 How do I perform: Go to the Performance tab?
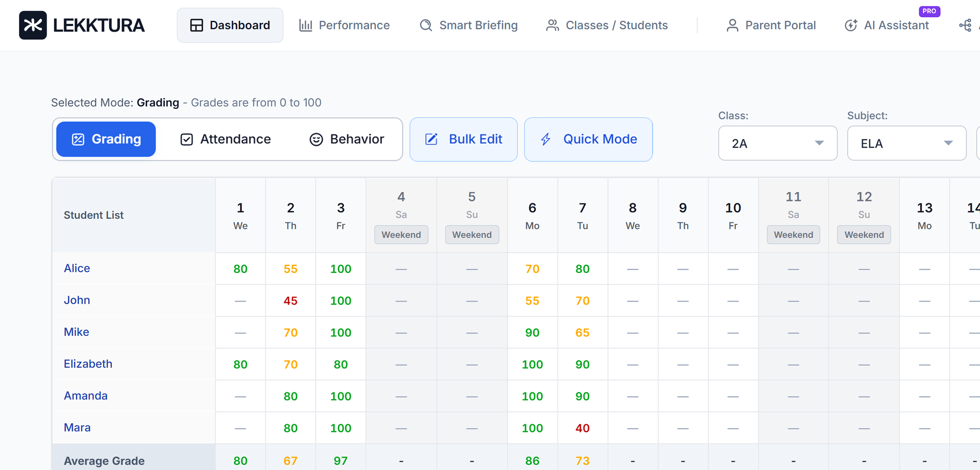tap(344, 25)
